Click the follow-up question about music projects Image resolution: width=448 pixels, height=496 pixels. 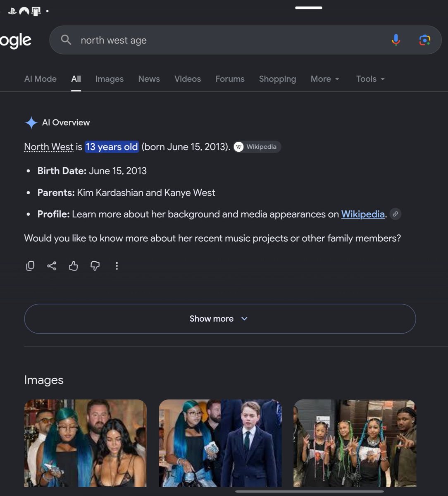[x=212, y=238]
